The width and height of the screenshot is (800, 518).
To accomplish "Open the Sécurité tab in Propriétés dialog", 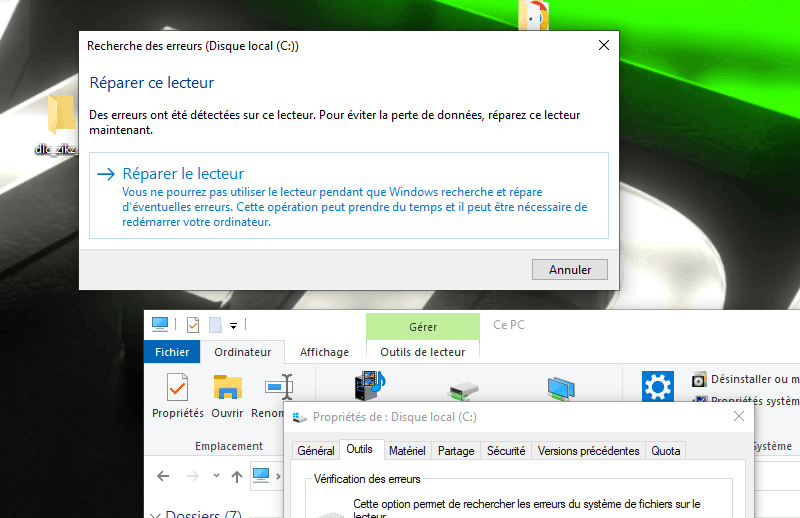I will pyautogui.click(x=506, y=451).
